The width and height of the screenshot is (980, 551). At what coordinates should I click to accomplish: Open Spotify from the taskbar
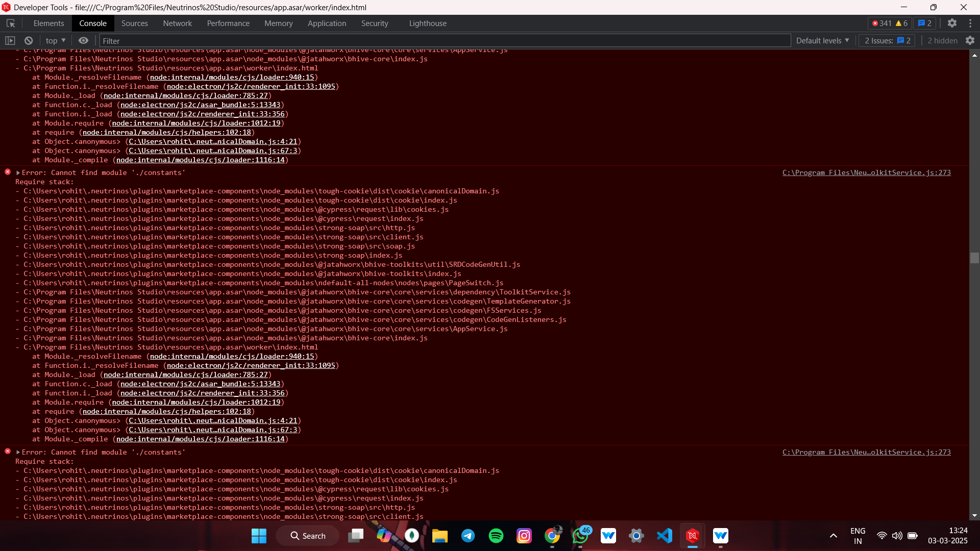point(496,536)
